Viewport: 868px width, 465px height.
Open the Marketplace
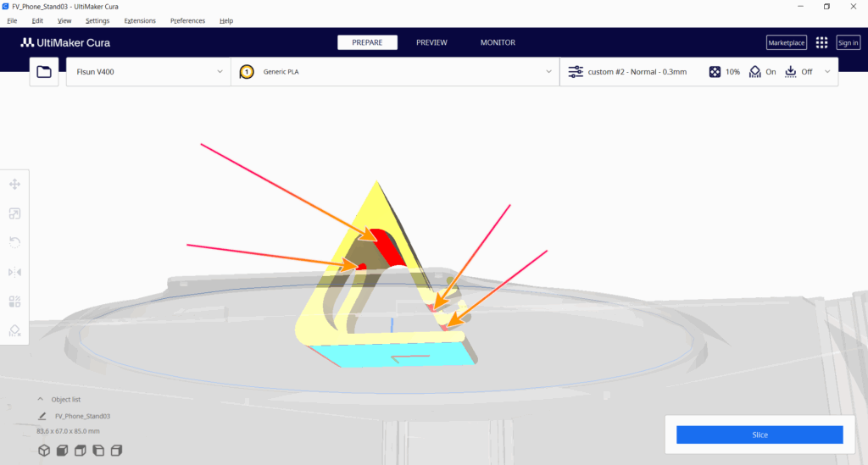click(786, 42)
